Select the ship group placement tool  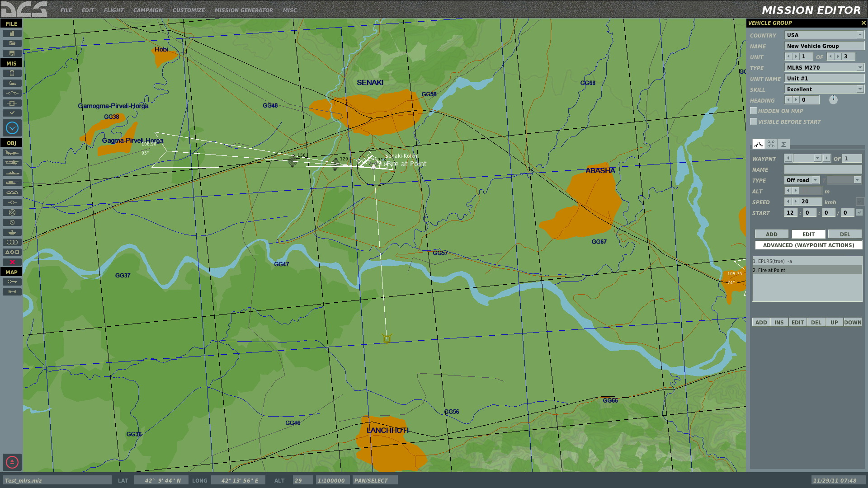coord(12,173)
